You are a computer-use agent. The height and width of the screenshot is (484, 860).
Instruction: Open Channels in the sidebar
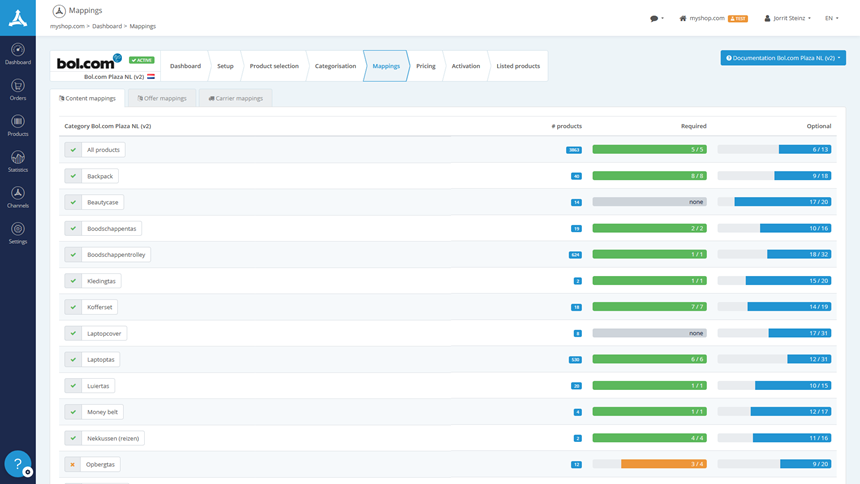pos(18,198)
